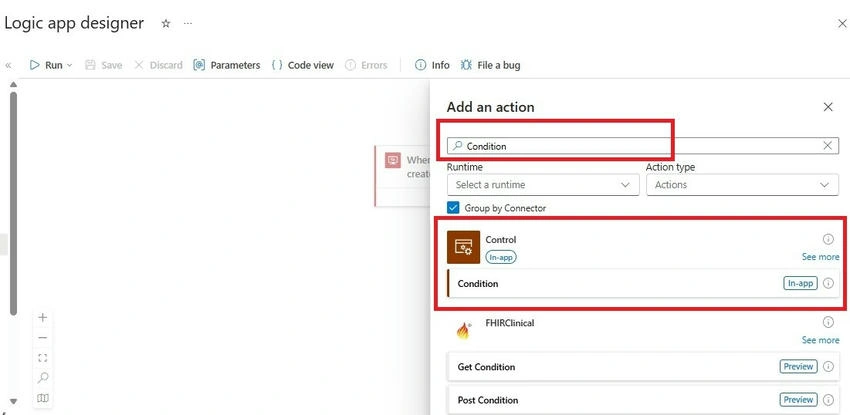
Task: Click the vertical scrollbar down arrow
Action: [14, 401]
